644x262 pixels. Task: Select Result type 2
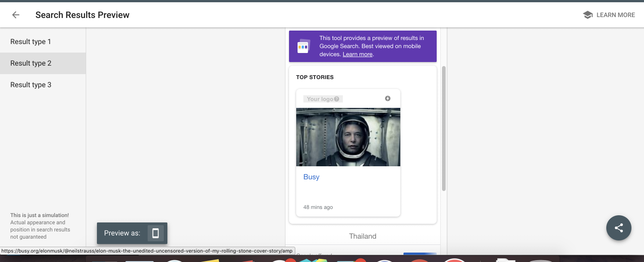pyautogui.click(x=43, y=63)
